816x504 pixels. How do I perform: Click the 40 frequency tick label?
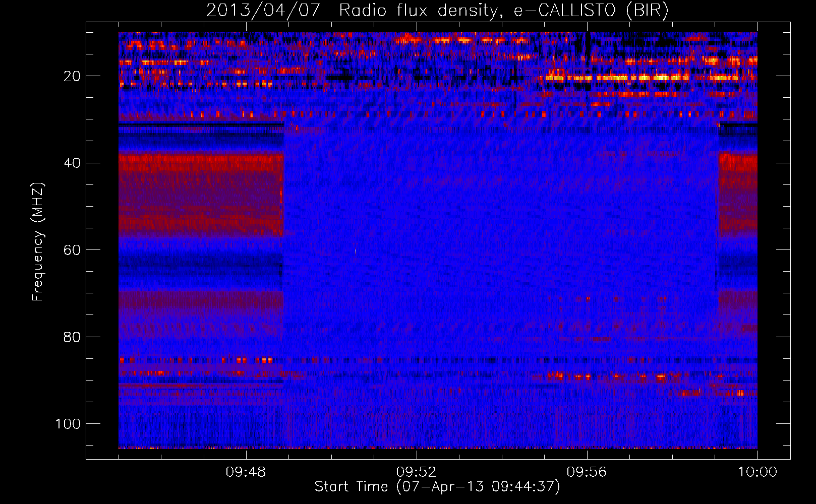coord(73,163)
